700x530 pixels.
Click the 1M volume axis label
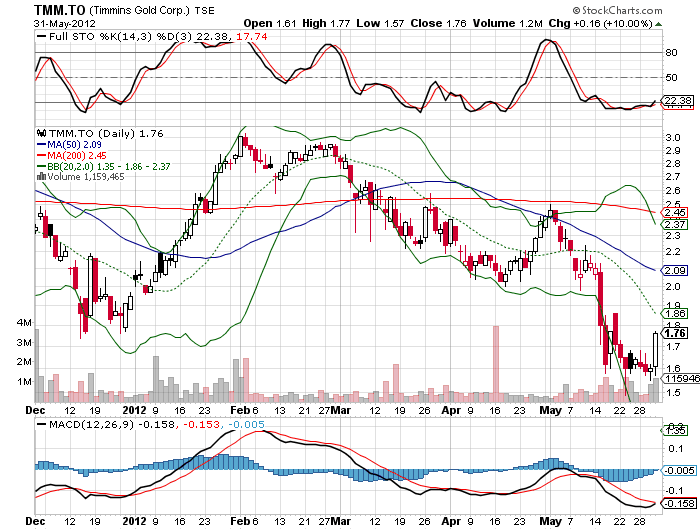[24, 382]
